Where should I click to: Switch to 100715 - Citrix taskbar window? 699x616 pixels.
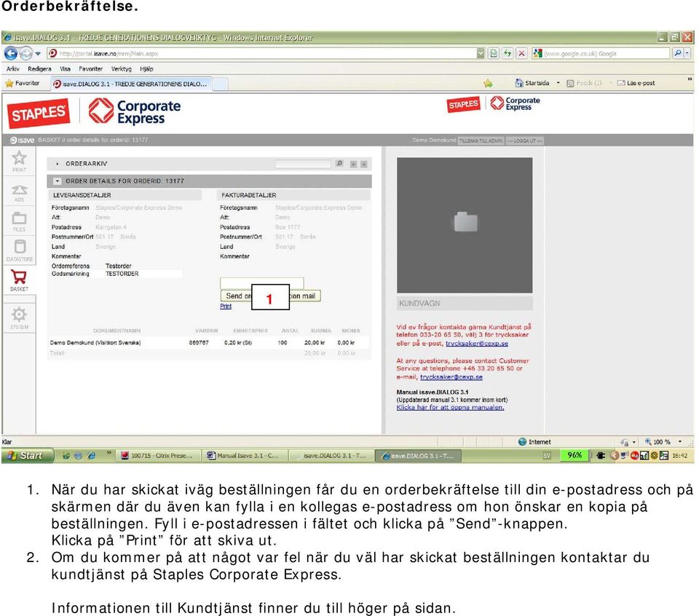(157, 456)
